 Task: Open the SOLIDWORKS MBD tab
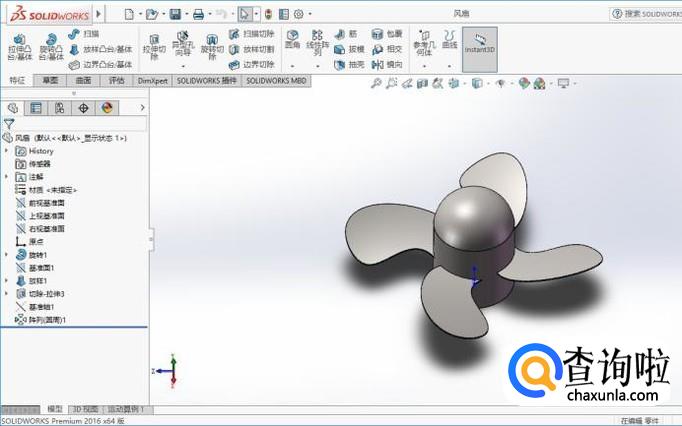(277, 80)
